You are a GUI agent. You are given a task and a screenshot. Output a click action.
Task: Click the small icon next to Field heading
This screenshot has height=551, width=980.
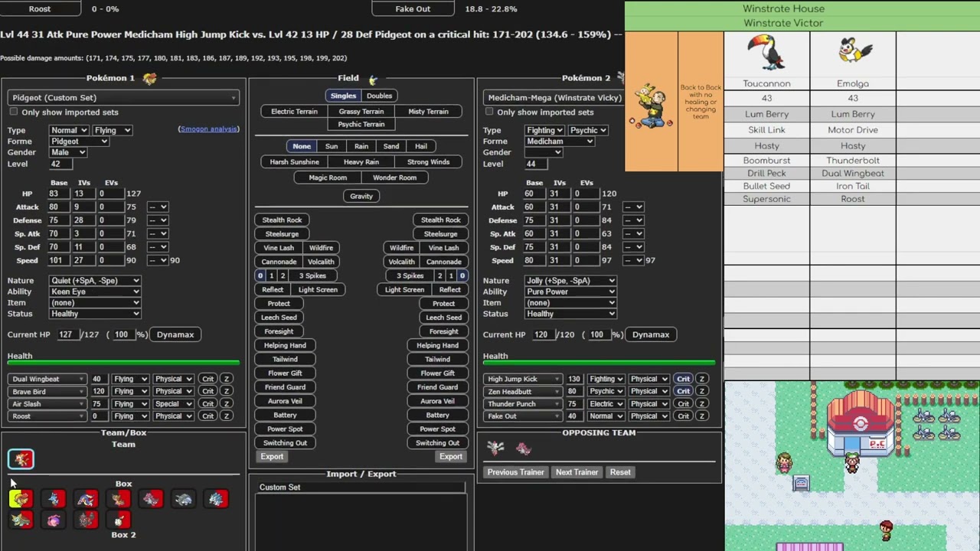point(373,79)
